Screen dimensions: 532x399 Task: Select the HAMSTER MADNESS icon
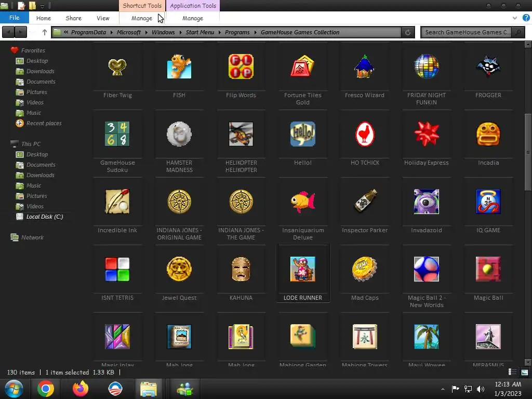click(x=179, y=134)
